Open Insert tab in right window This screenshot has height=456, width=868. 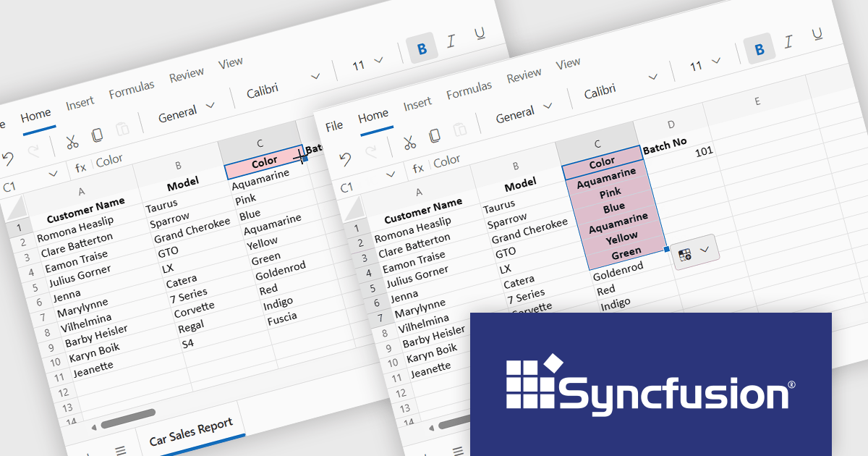pos(417,105)
